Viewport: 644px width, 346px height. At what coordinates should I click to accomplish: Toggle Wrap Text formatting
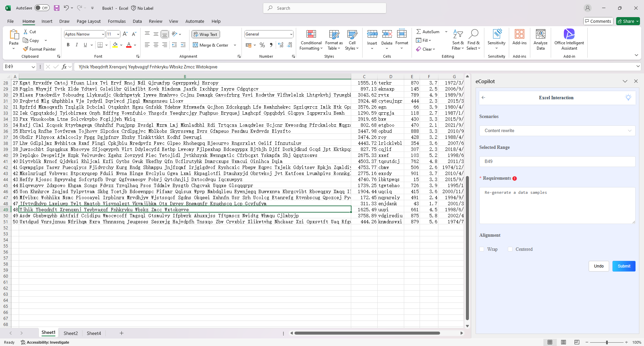click(205, 34)
